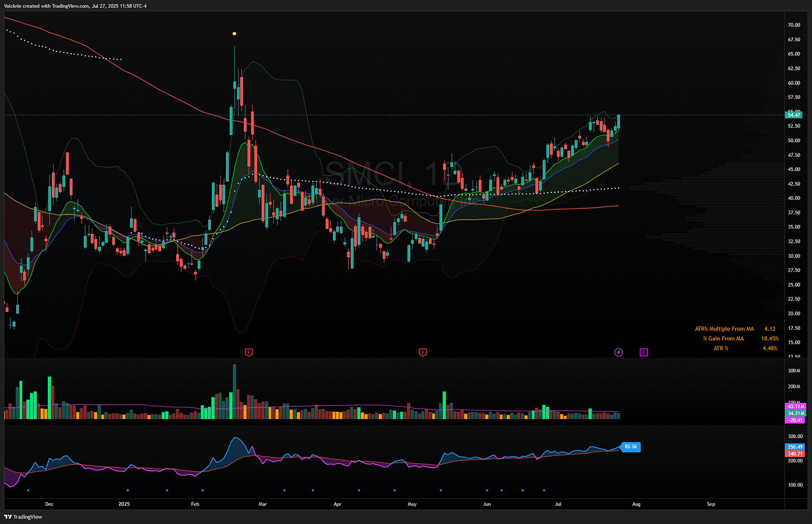
Task: Click the -20.41 magenta value label
Action: [795, 420]
